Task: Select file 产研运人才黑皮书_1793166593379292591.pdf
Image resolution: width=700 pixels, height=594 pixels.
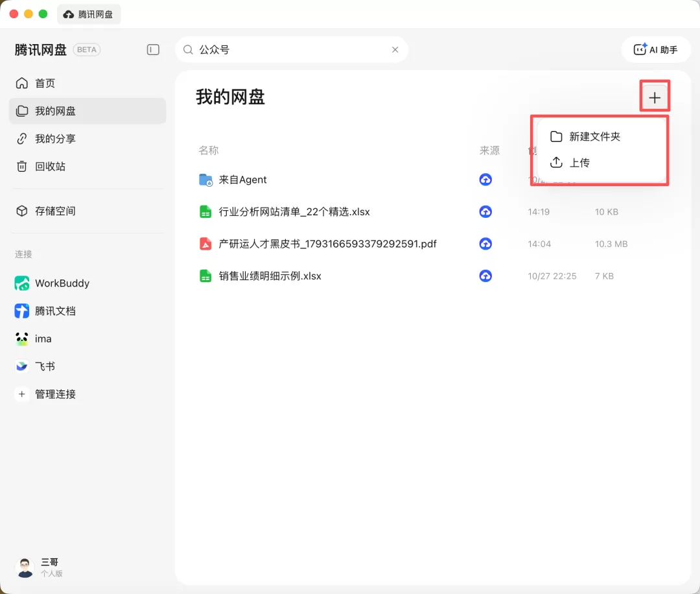Action: (328, 244)
